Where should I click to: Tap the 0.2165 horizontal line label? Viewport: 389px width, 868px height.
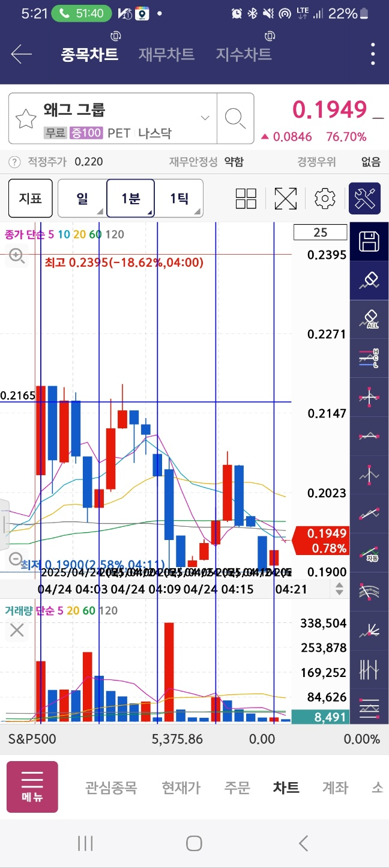click(x=17, y=395)
